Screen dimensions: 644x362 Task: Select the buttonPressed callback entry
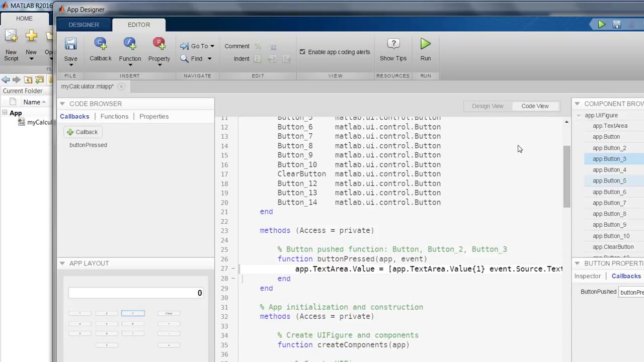coord(88,145)
